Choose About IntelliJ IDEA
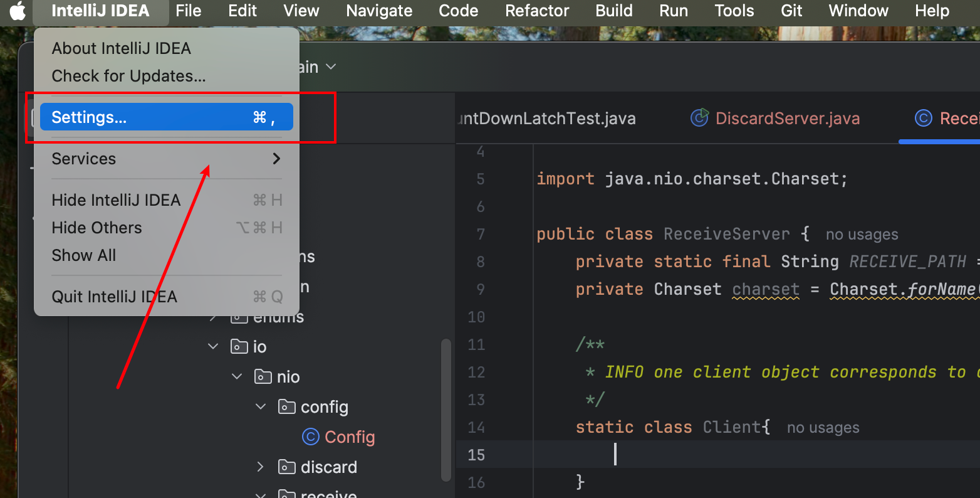The height and width of the screenshot is (498, 980). pyautogui.click(x=167, y=48)
